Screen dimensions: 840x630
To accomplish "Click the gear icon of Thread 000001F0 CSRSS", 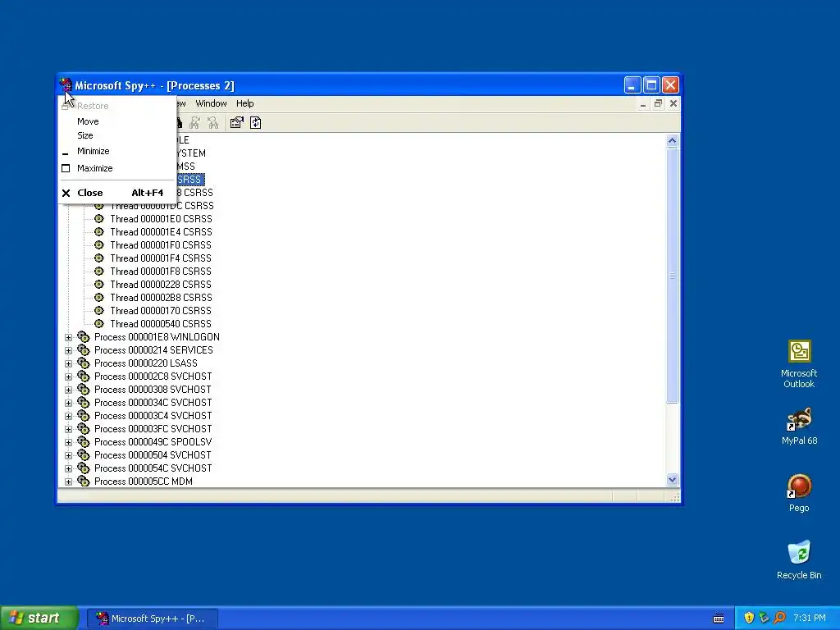I will (99, 244).
